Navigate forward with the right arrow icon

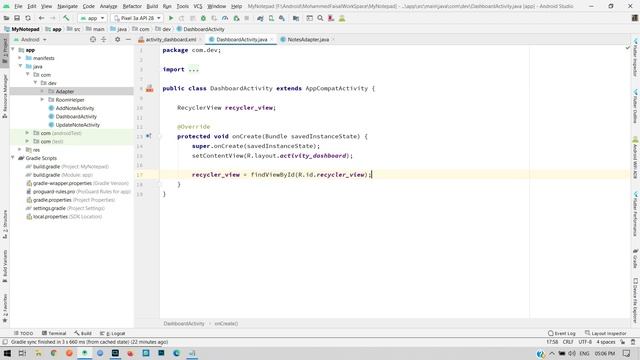coord(53,18)
